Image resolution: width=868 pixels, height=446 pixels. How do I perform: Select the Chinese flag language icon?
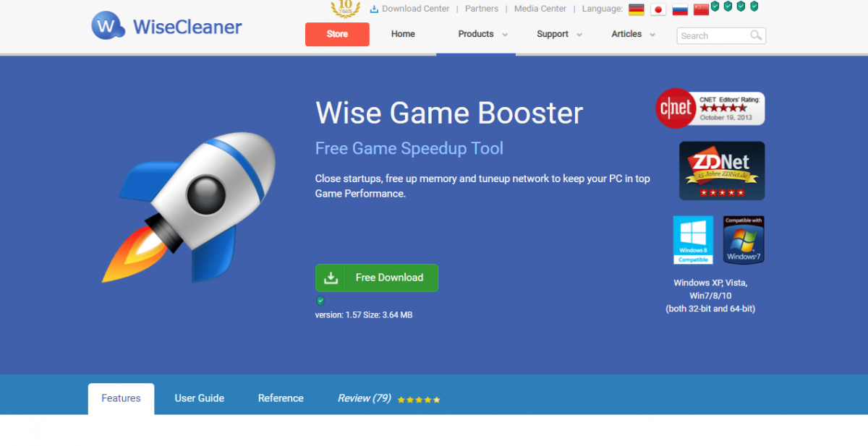click(x=701, y=9)
